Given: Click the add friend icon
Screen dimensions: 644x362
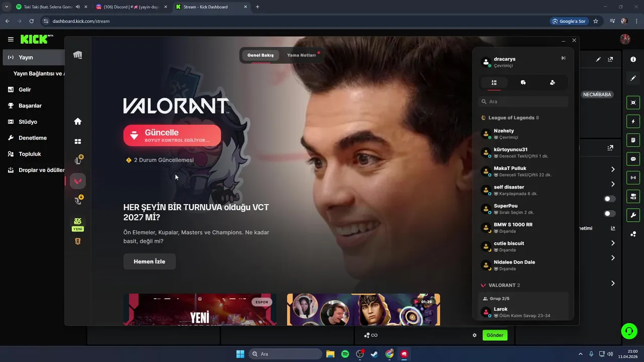Looking at the screenshot, I should (552, 82).
